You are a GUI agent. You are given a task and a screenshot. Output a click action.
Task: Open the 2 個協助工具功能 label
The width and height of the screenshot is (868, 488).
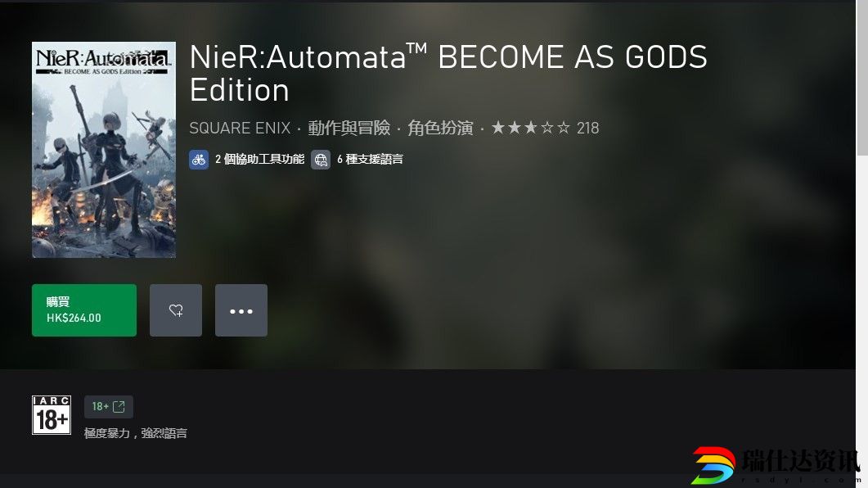coord(259,160)
